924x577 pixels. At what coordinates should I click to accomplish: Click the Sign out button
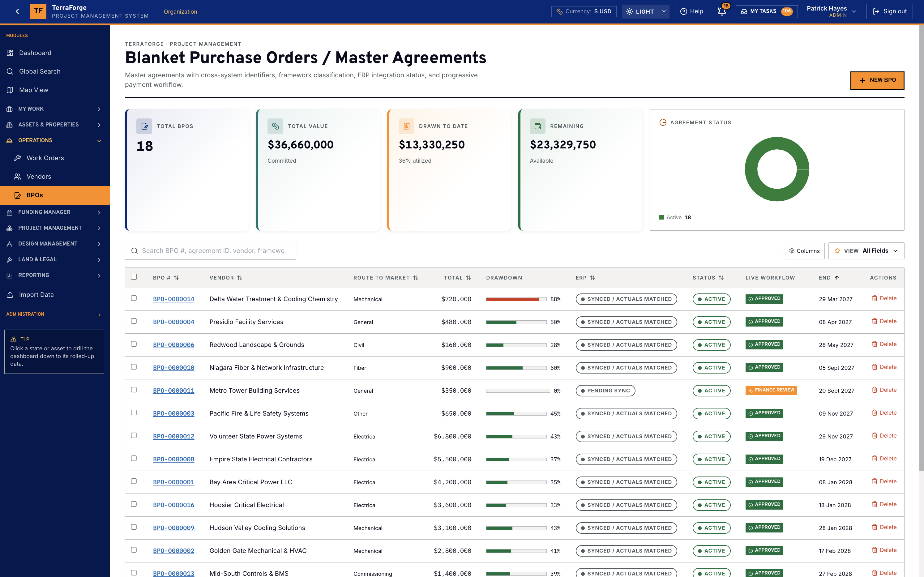pyautogui.click(x=889, y=11)
